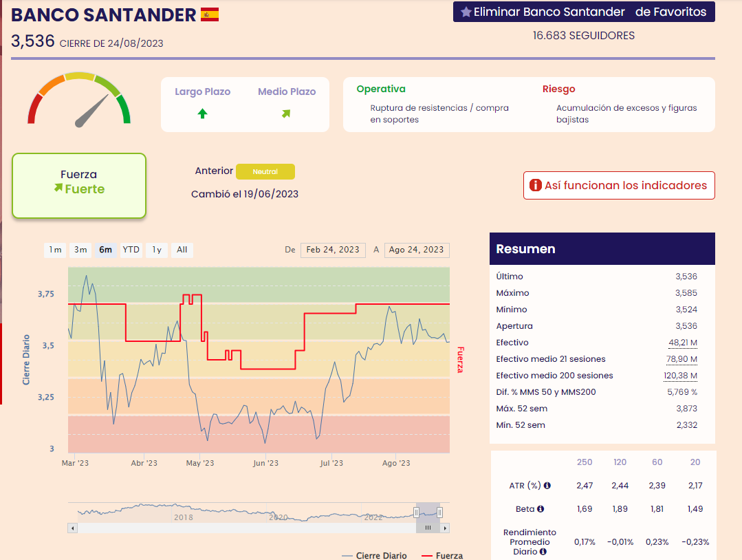Click the navigator scroll-left arrow

coord(72,528)
